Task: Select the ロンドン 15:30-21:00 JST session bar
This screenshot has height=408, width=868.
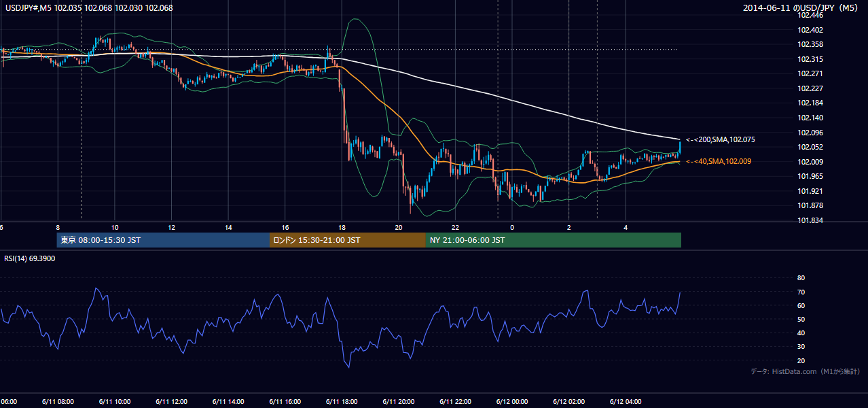Action: click(x=348, y=240)
